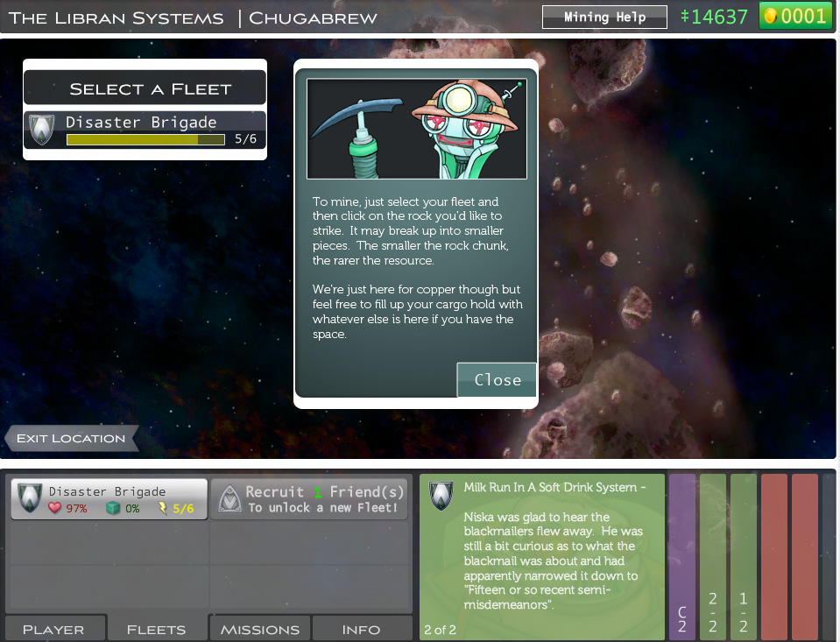Image resolution: width=840 pixels, height=642 pixels.
Task: Click the Recruit Friend fleet emblem icon
Action: pyautogui.click(x=227, y=499)
